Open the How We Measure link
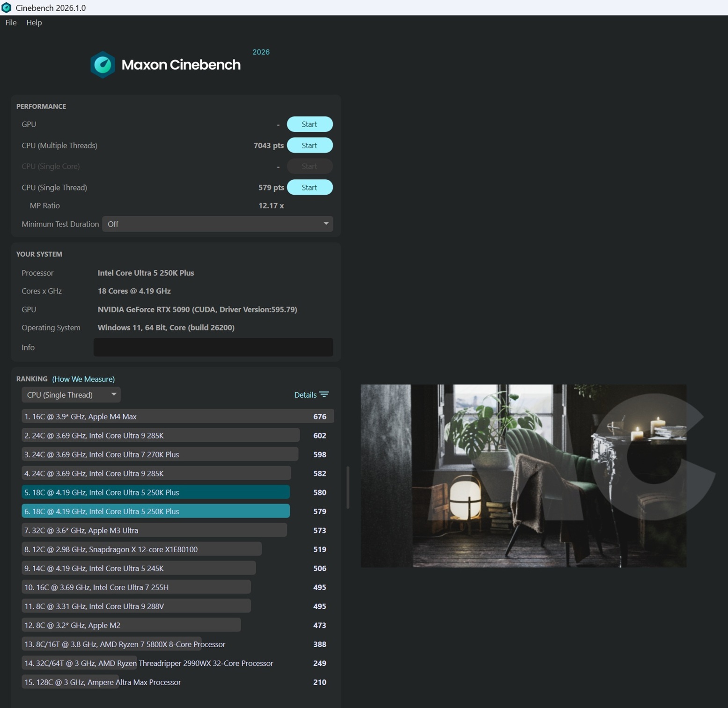The image size is (728, 708). [x=83, y=379]
